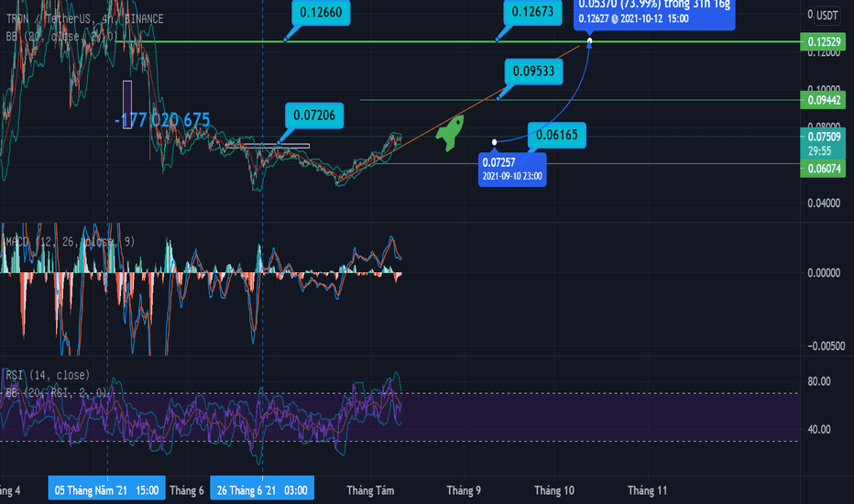Click the Tháng 11 time axis label

pos(647,491)
